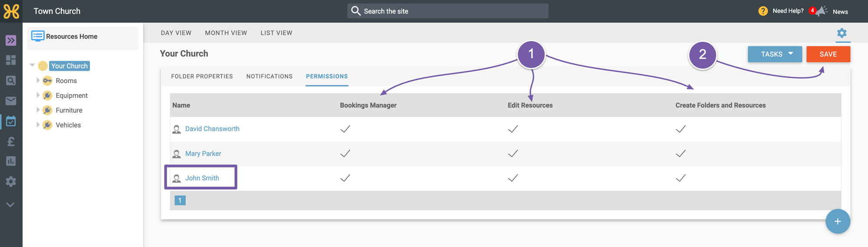Toggle Create Folders tick for David Chansworth
The height and width of the screenshot is (247, 868).
(x=681, y=129)
